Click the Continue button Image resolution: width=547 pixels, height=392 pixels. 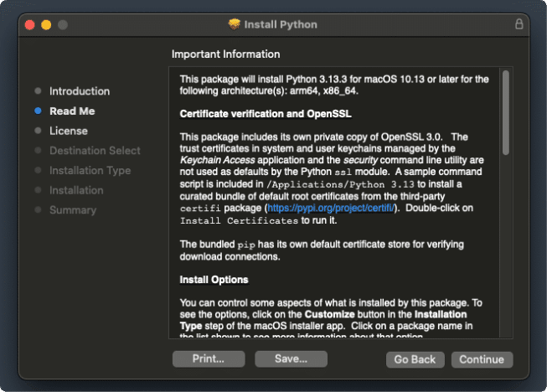482,359
